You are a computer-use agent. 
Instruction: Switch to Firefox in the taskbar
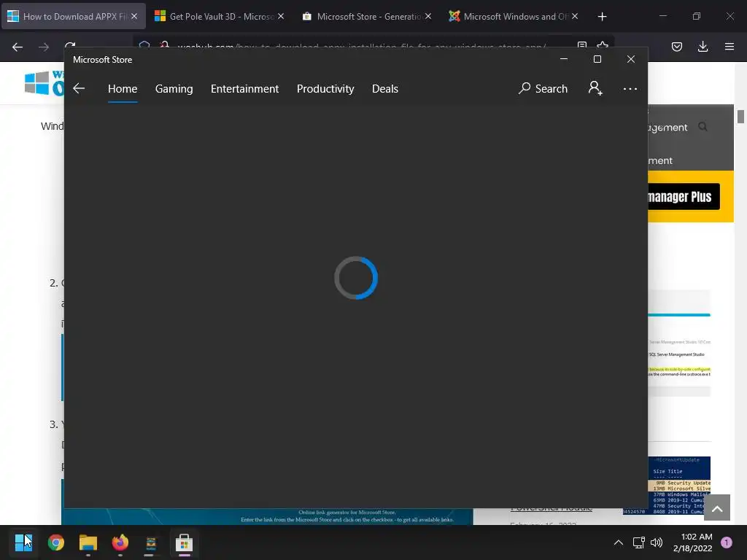click(120, 542)
